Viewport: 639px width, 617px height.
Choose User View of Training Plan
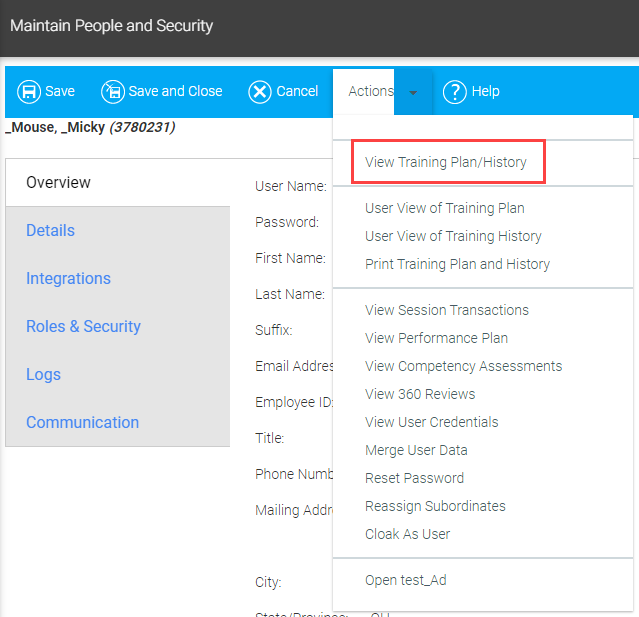pos(445,208)
